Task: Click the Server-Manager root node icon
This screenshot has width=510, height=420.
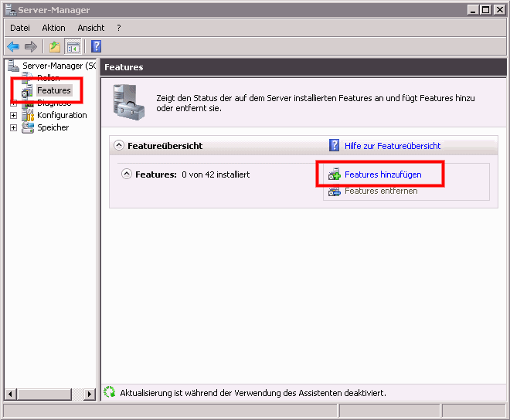Action: pyautogui.click(x=13, y=66)
